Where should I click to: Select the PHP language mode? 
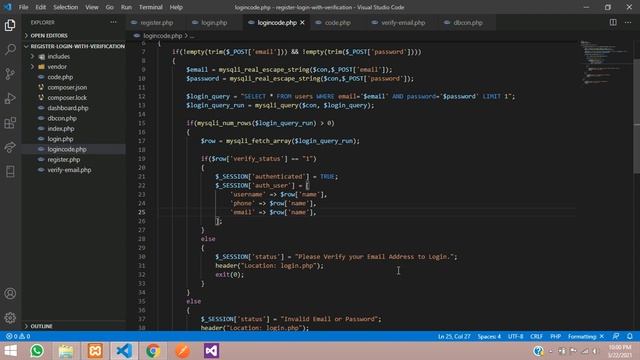pos(556,336)
